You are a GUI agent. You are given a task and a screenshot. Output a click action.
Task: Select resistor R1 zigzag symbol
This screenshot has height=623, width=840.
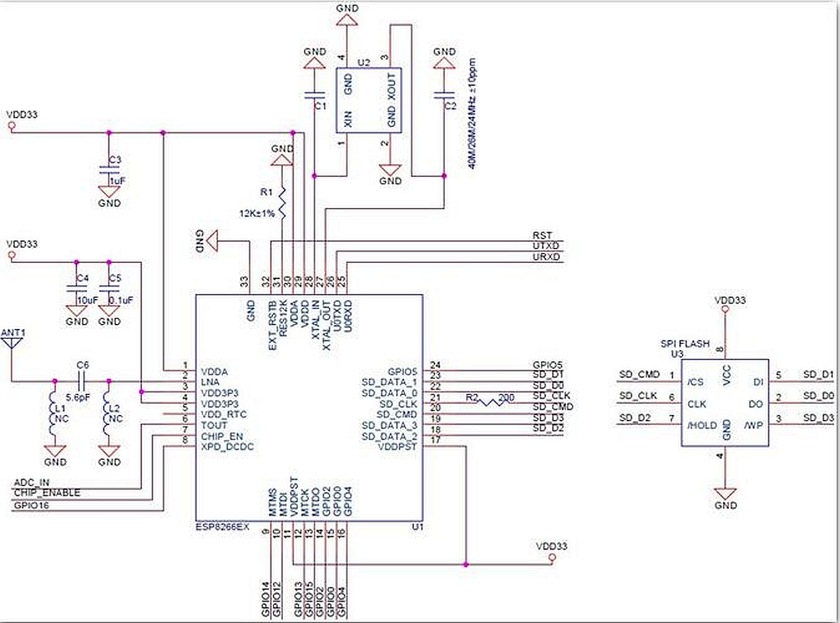click(283, 202)
